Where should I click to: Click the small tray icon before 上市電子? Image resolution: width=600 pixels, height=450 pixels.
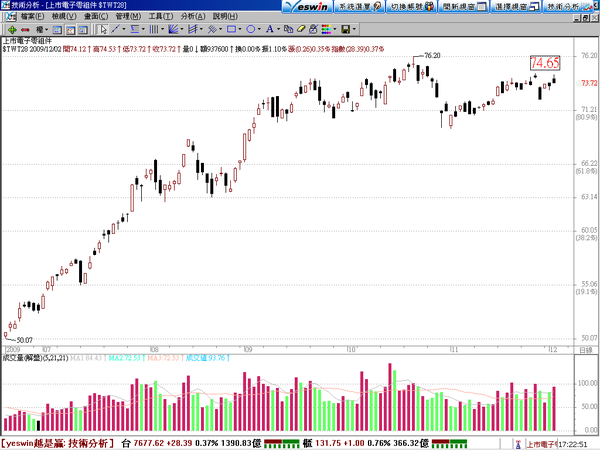click(518, 444)
